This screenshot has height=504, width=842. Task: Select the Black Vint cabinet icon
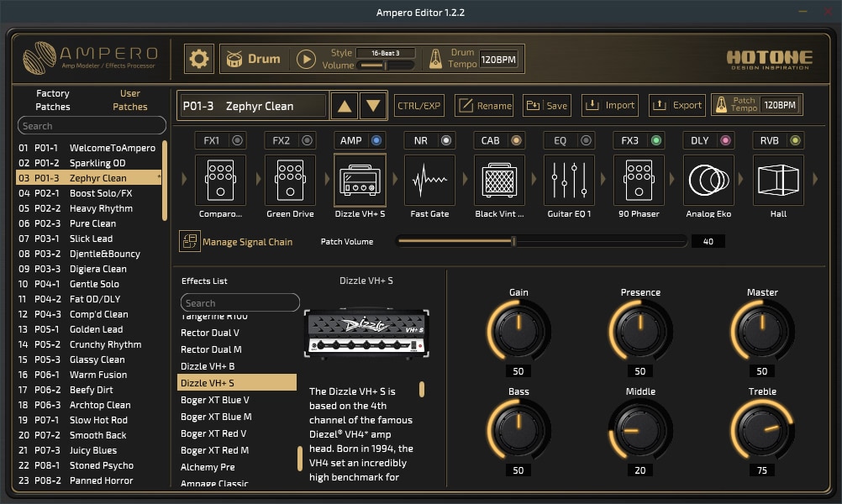(499, 180)
